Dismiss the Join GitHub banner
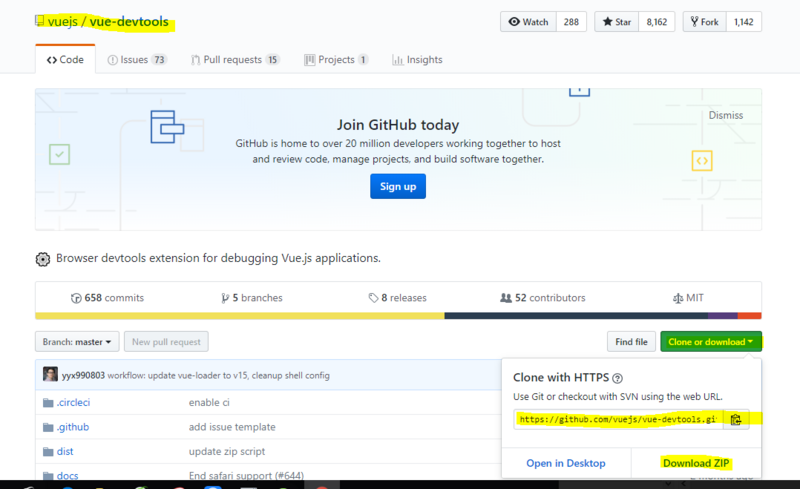Image resolution: width=800 pixels, height=489 pixels. (726, 115)
